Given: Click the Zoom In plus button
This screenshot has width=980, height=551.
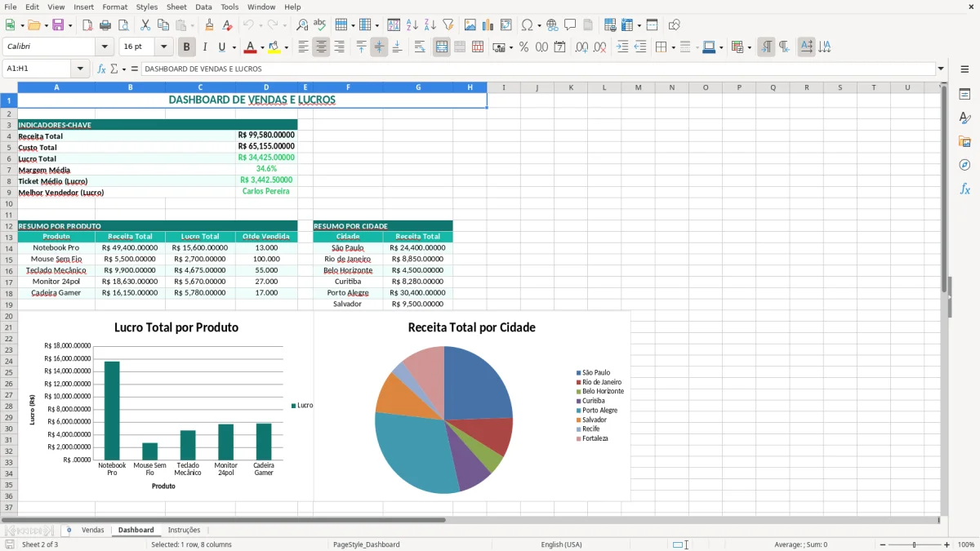Looking at the screenshot, I should (947, 544).
